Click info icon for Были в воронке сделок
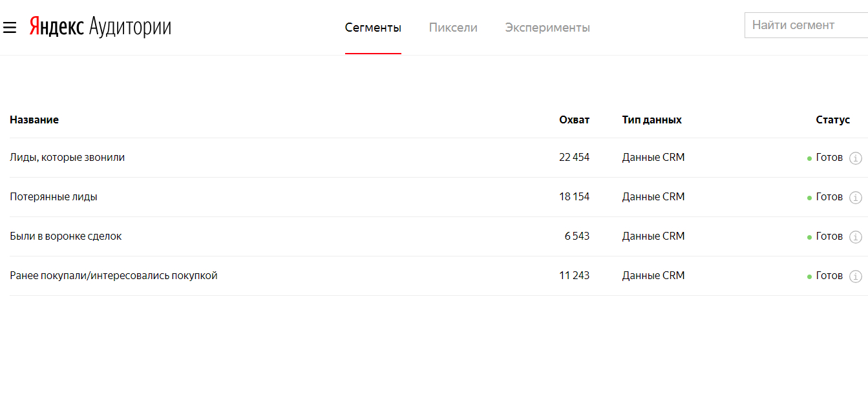This screenshot has width=868, height=407. pyautogui.click(x=855, y=236)
